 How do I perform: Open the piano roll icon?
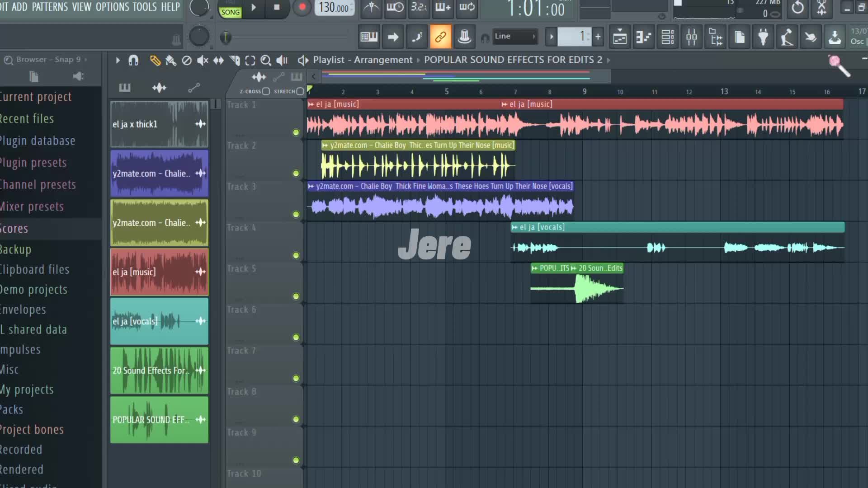pyautogui.click(x=643, y=37)
